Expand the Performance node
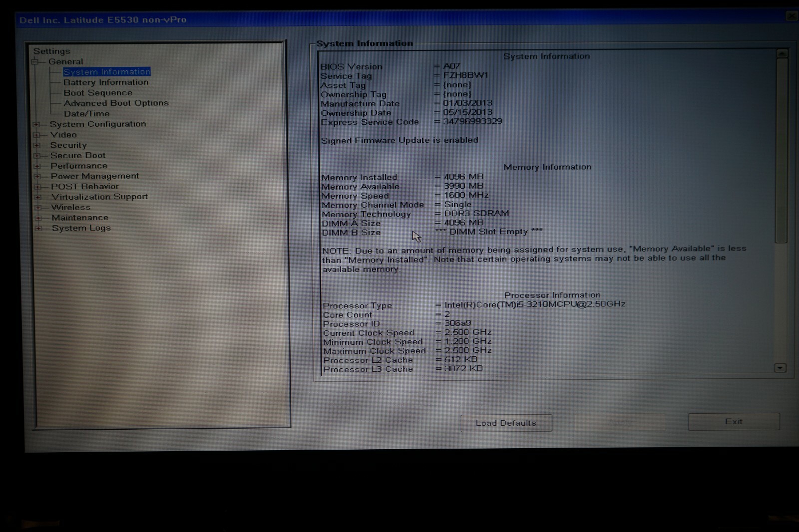 coord(37,166)
